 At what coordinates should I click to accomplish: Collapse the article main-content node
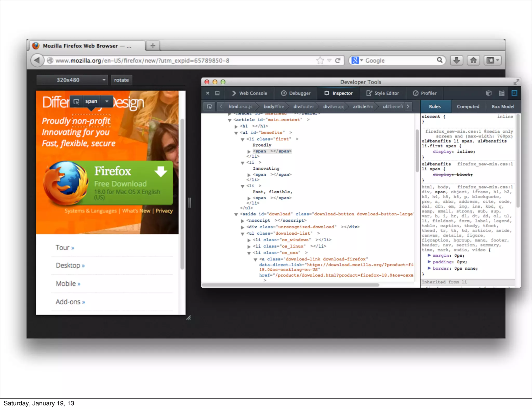(x=230, y=120)
